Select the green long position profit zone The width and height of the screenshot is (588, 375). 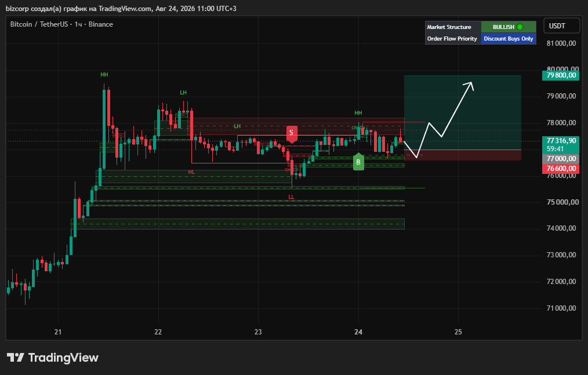[462, 112]
